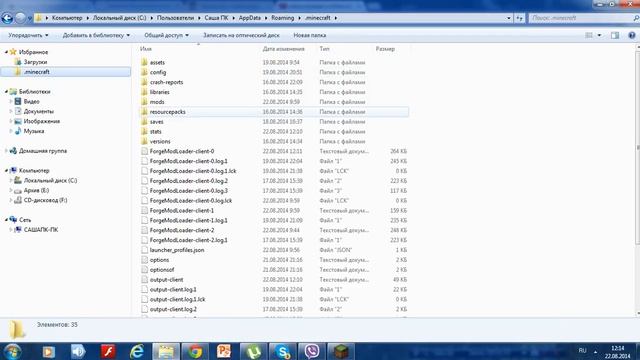Open the Добавить в библиотеку dropdown

[96, 36]
